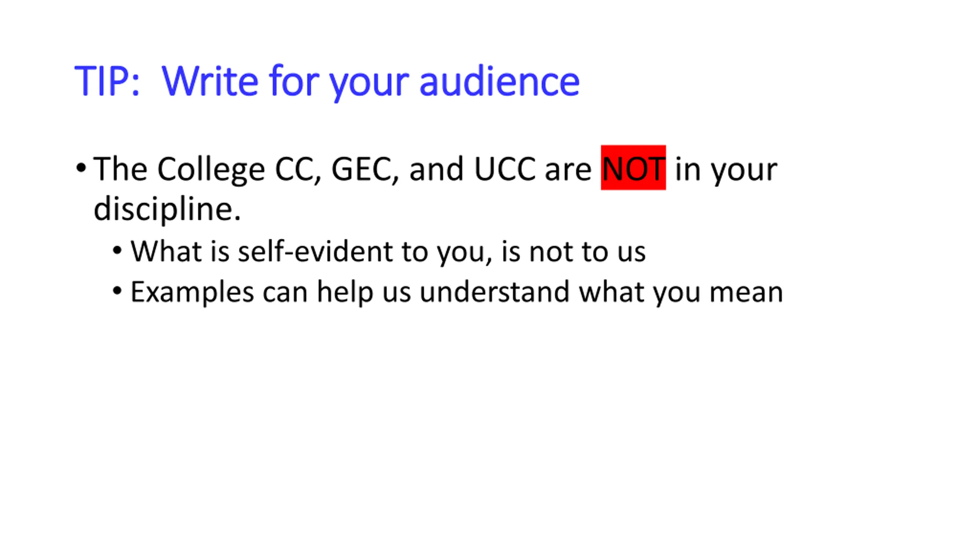Image resolution: width=980 pixels, height=551 pixels.
Task: Click the word 'TIP:' in the title
Action: (106, 81)
